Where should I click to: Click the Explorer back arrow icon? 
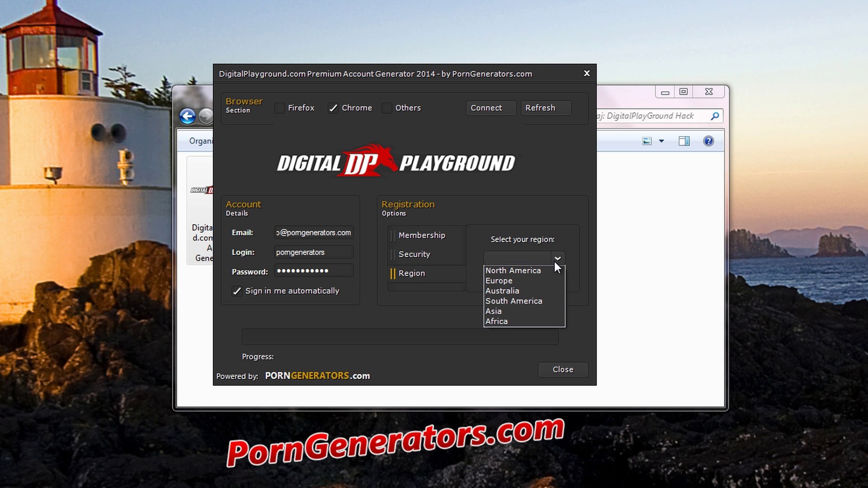click(187, 116)
